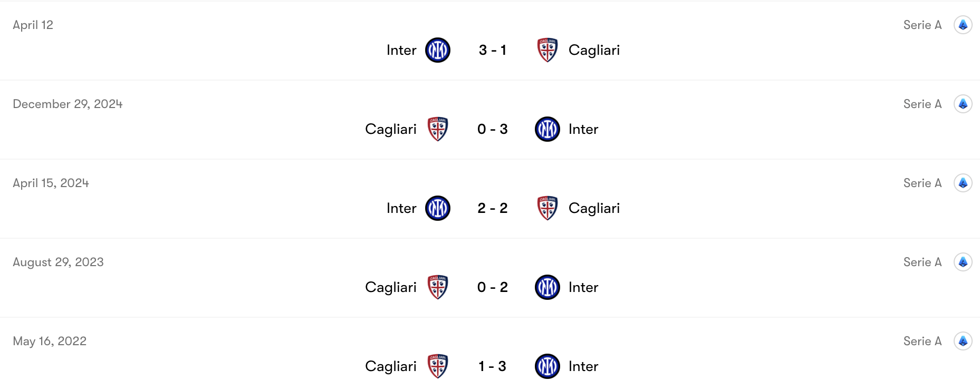Click the Serie A icon on the May 16, 2022 row
980x390 pixels.
point(964,341)
